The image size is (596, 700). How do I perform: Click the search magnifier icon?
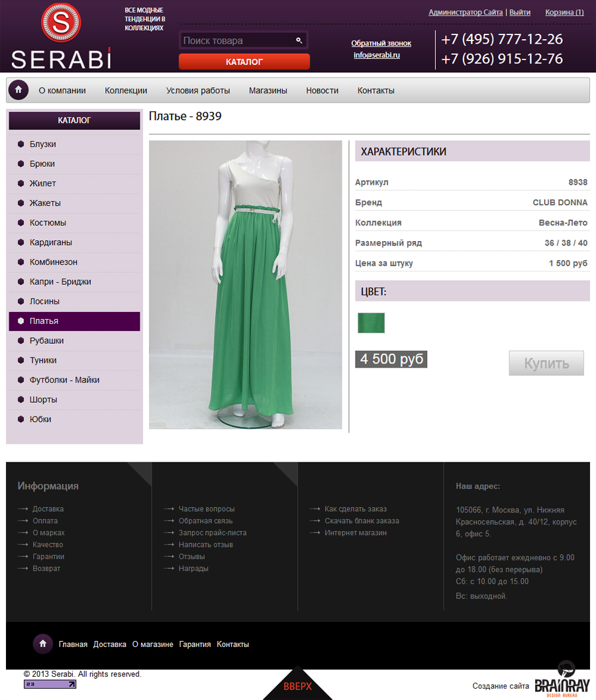[299, 40]
